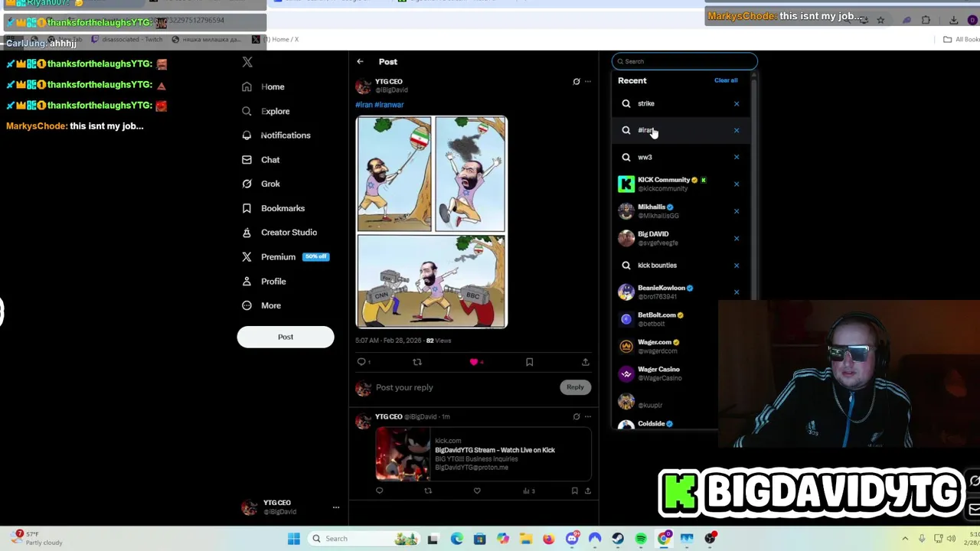The width and height of the screenshot is (980, 551).
Task: Toggle like heart on the reply post
Action: tap(477, 491)
